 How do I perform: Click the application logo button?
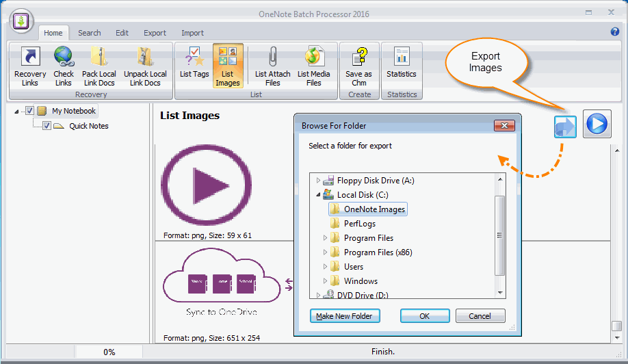point(21,21)
